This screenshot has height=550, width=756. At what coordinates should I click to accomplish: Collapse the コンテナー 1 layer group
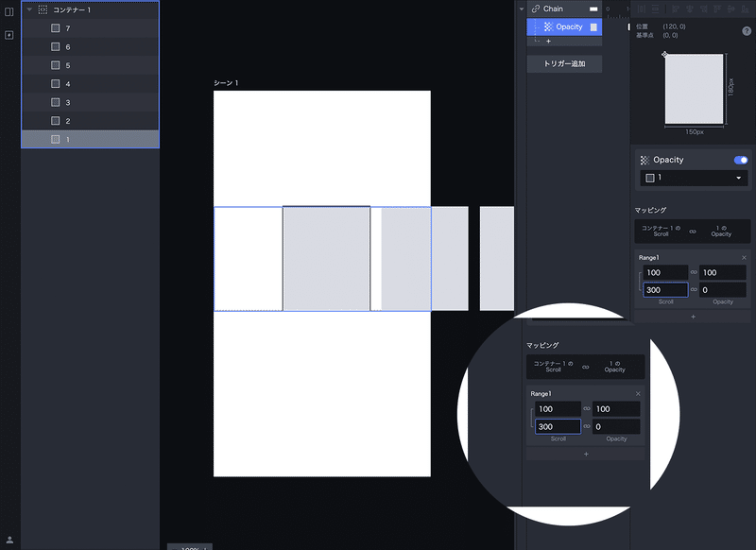[x=29, y=9]
